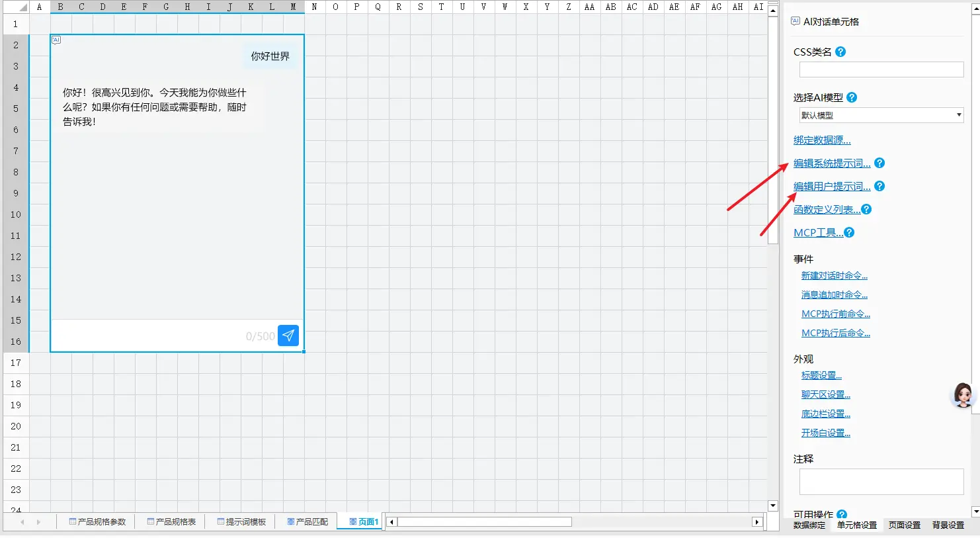Click help icon beside 函数定义列表
This screenshot has height=538, width=980.
tap(866, 209)
